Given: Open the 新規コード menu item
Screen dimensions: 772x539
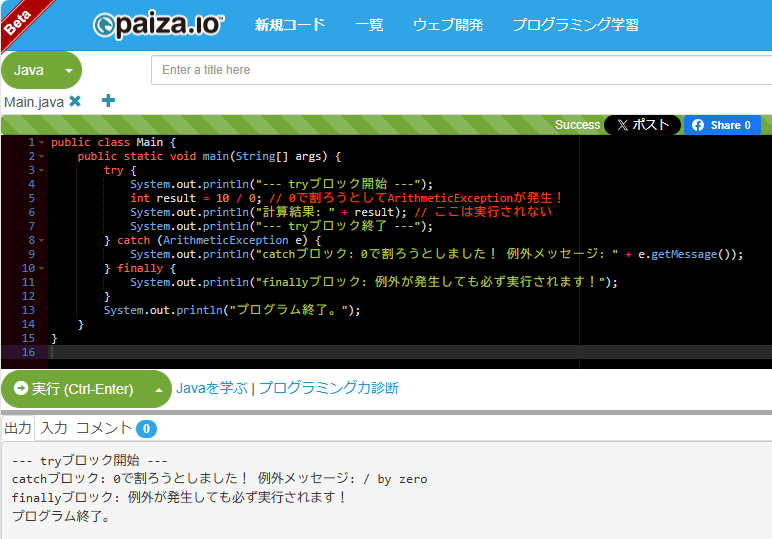Looking at the screenshot, I should coord(290,25).
